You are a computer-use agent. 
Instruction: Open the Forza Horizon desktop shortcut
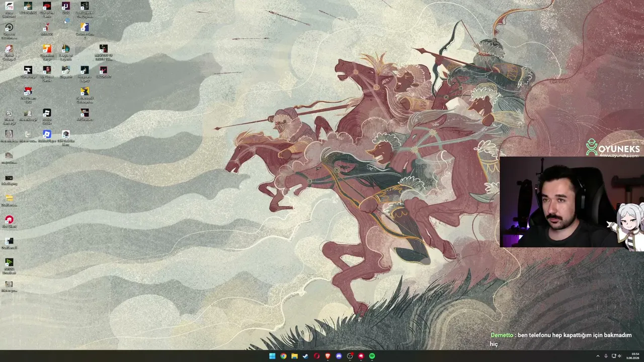9,9
